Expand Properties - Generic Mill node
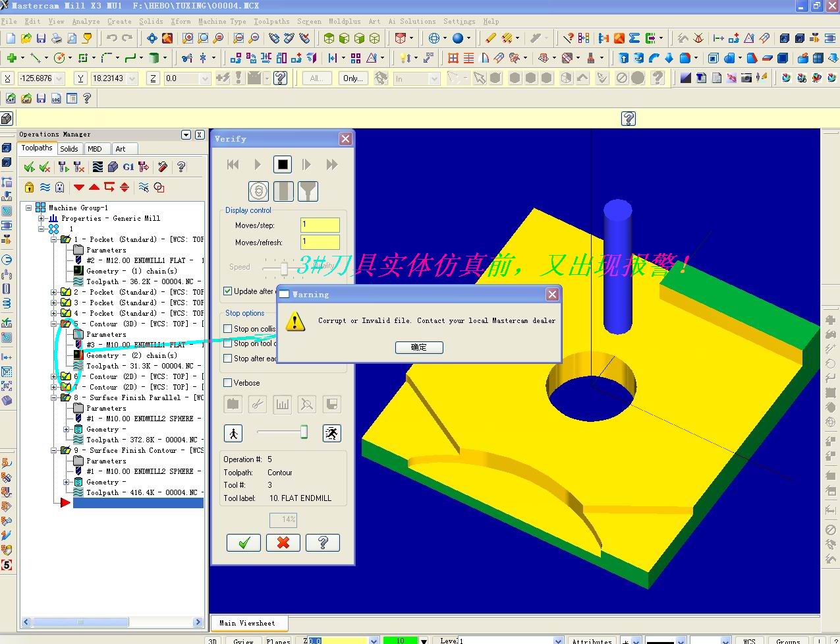Image resolution: width=840 pixels, height=644 pixels. coord(41,218)
